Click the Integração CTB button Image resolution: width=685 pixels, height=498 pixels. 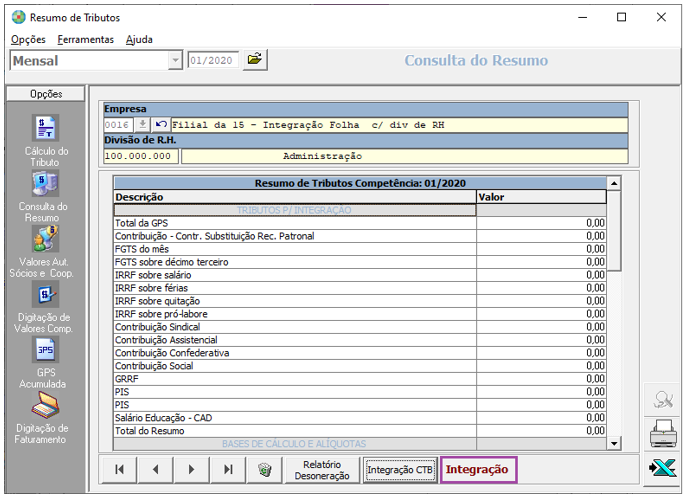click(400, 470)
